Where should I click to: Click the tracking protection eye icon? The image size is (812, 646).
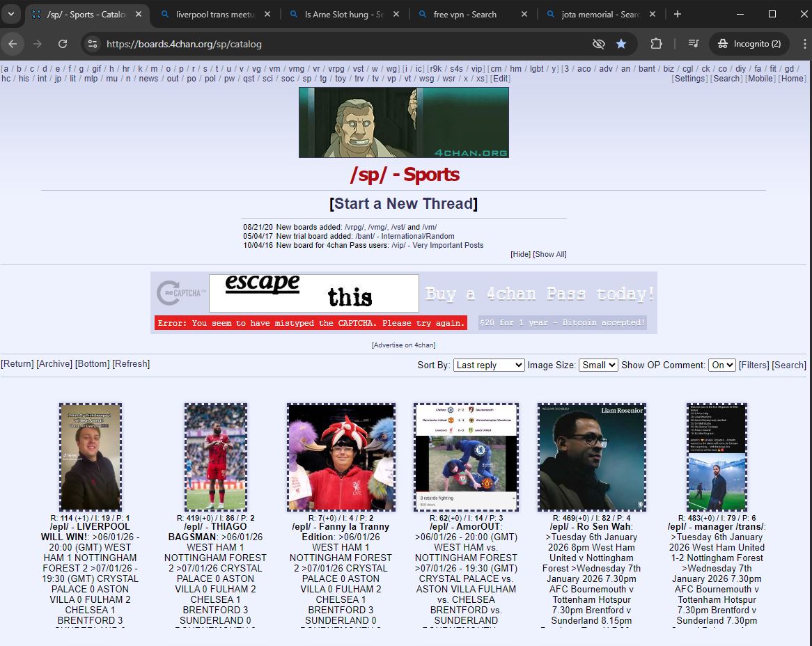pyautogui.click(x=599, y=44)
